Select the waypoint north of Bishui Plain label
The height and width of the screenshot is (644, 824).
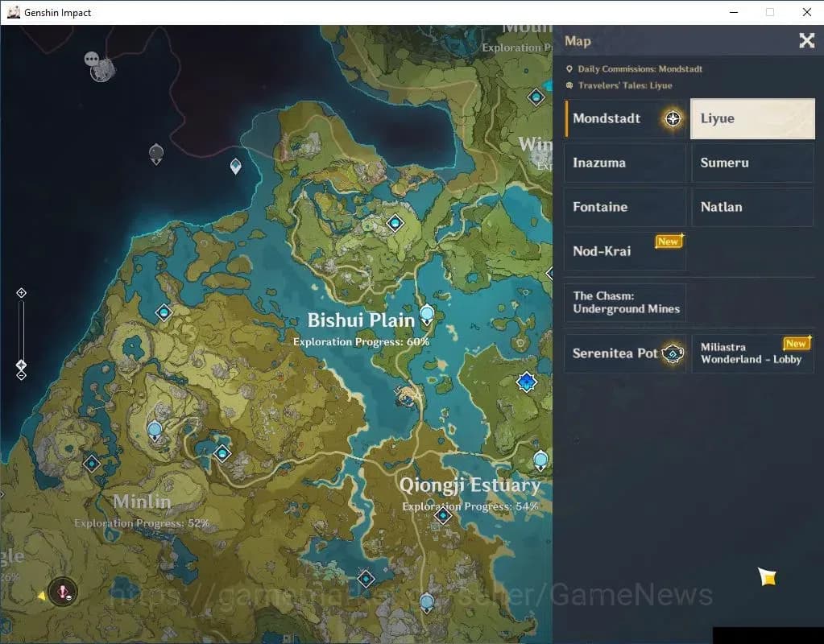395,223
